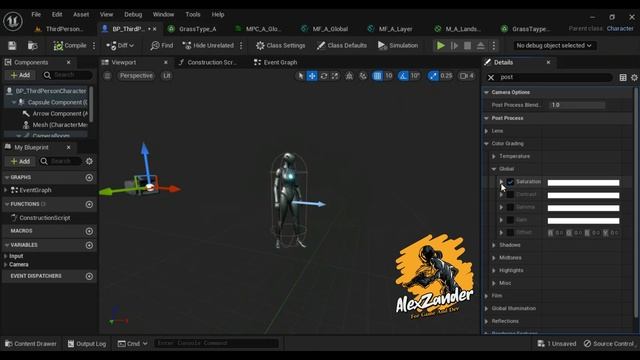640x360 pixels.
Task: Click the Advance single frame button
Action: (x=454, y=45)
